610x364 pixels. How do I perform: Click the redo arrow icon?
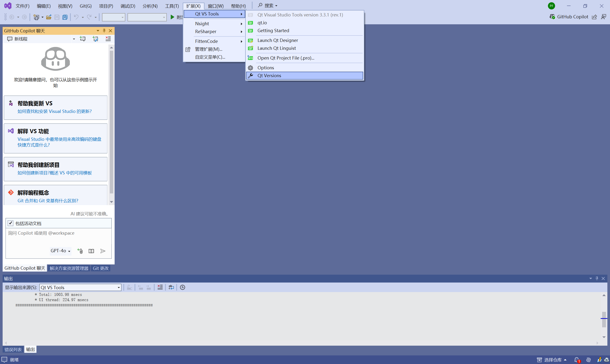[89, 17]
